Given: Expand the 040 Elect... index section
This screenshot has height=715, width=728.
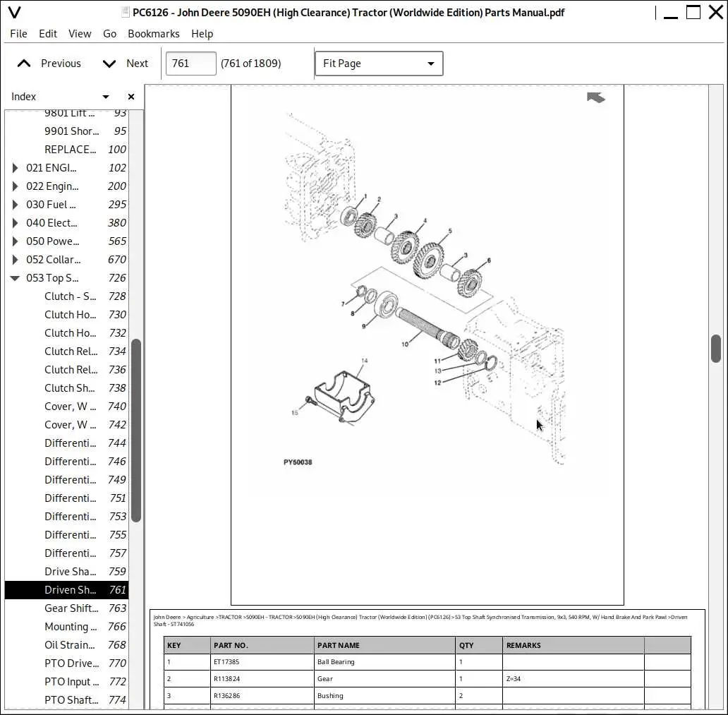Looking at the screenshot, I should coord(15,223).
